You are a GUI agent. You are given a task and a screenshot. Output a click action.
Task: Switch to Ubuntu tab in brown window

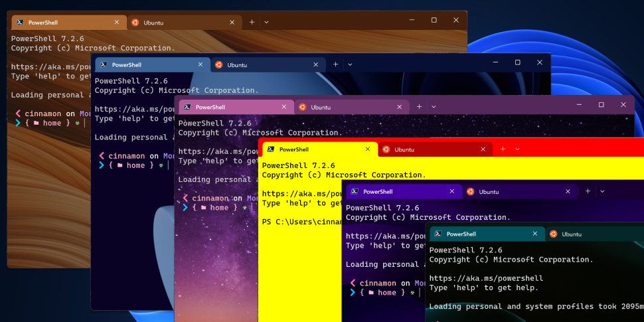point(185,23)
